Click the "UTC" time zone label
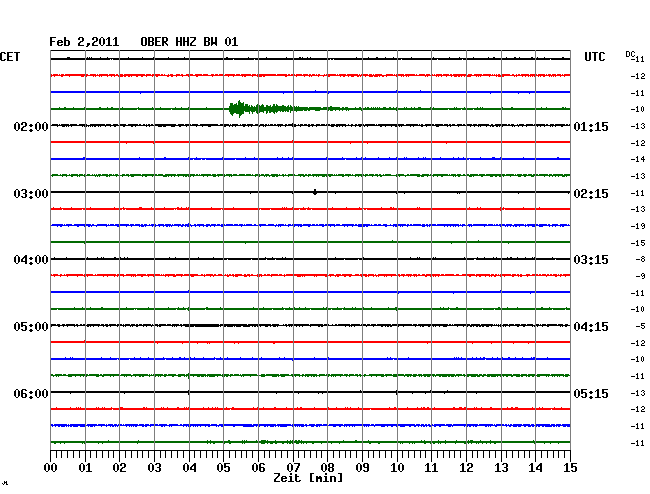 click(x=594, y=57)
